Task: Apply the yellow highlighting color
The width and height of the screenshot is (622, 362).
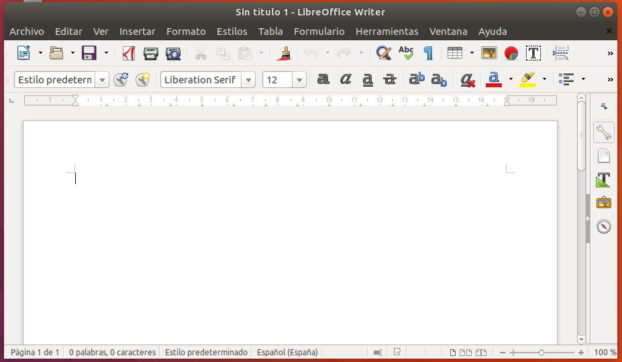Action: [x=528, y=79]
